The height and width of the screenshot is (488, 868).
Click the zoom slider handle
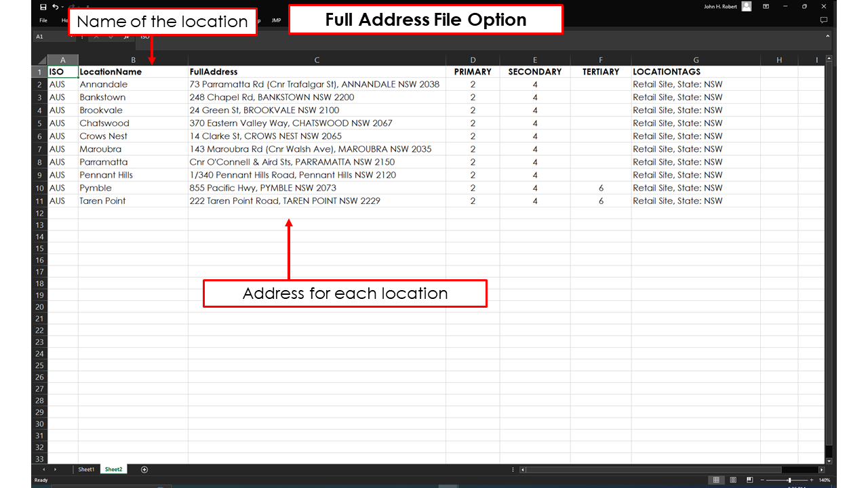pyautogui.click(x=789, y=480)
